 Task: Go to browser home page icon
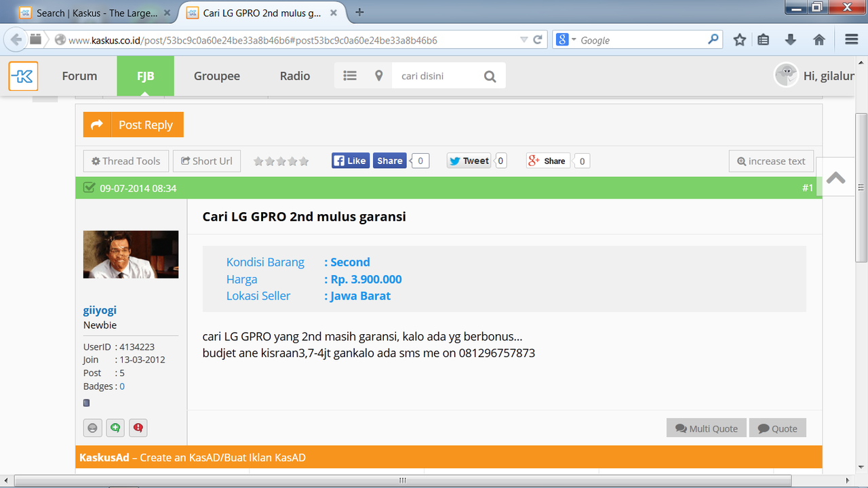point(819,40)
